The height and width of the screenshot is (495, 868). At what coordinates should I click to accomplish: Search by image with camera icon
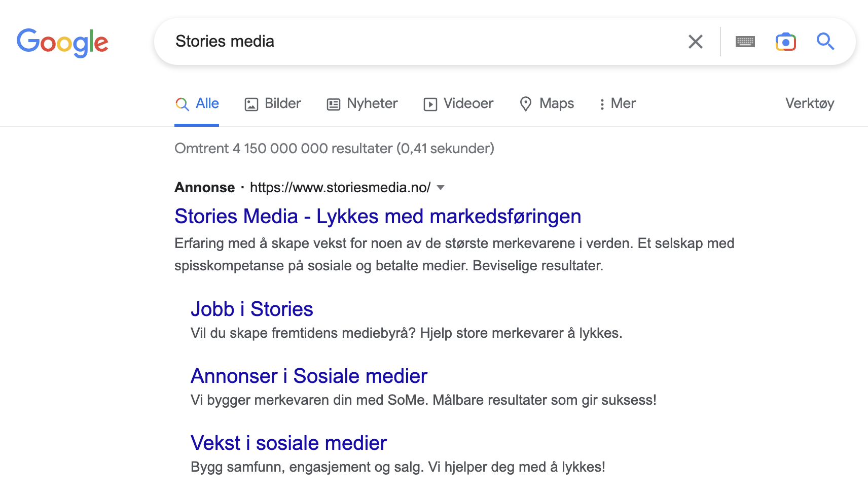click(785, 42)
